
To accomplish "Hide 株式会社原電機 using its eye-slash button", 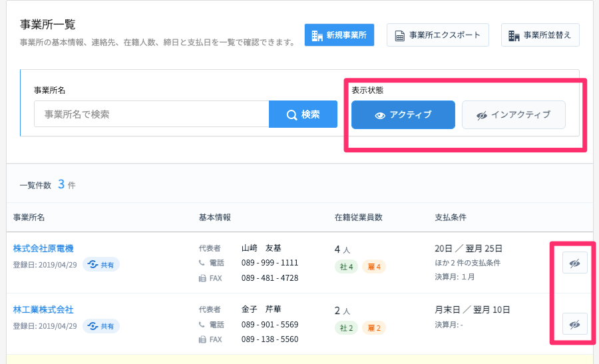I will 574,264.
